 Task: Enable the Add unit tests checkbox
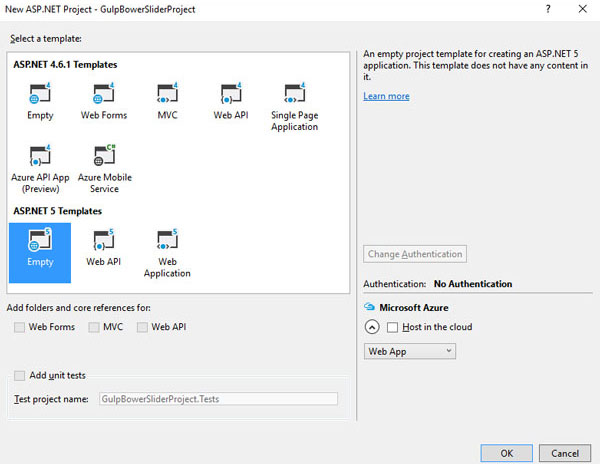tap(19, 375)
